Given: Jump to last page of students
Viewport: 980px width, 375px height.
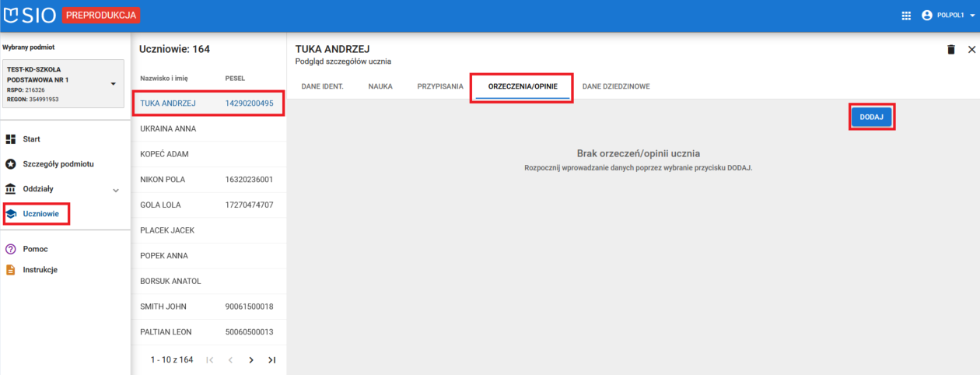Looking at the screenshot, I should 271,360.
